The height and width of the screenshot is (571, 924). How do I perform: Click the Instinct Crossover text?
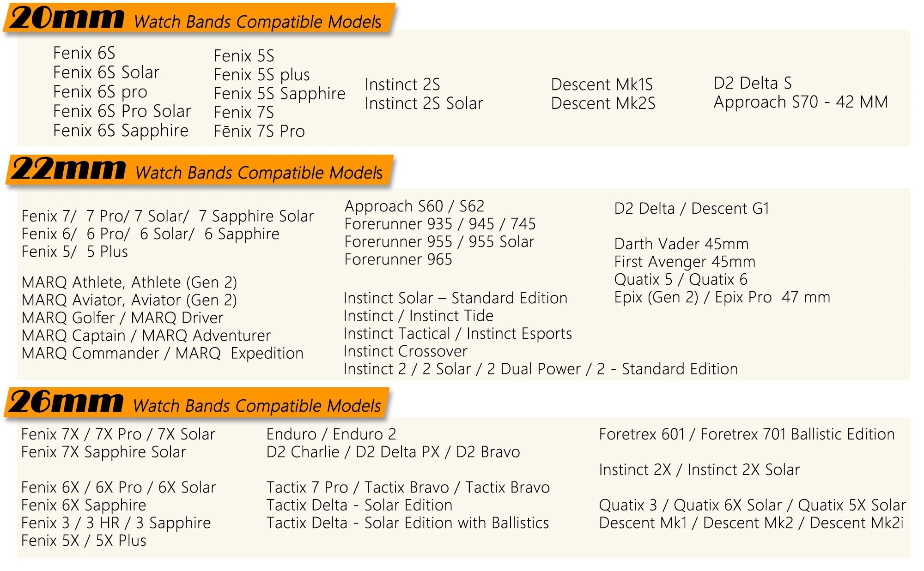405,351
